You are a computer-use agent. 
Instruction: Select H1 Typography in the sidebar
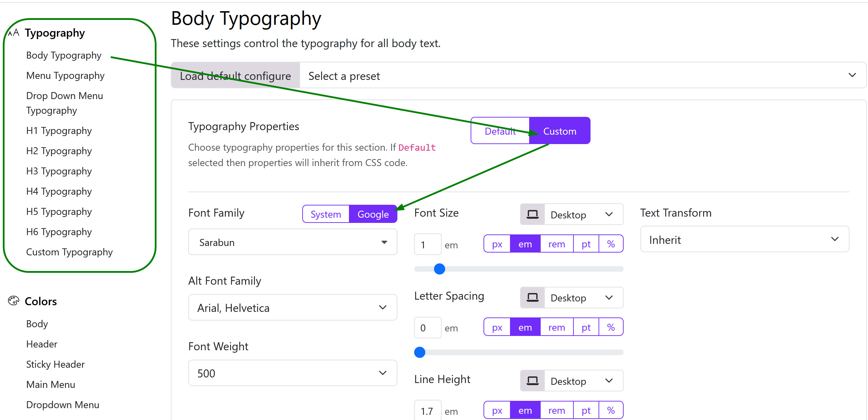tap(59, 130)
